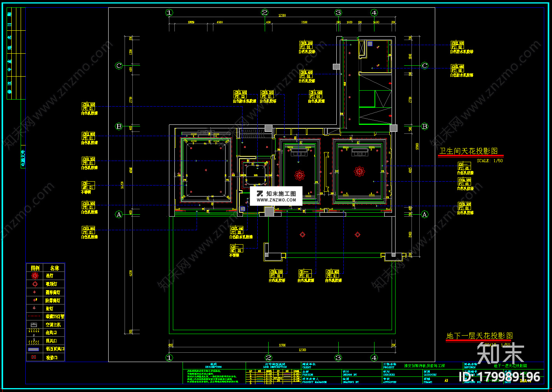Click the 吸顶灯 legend name text
The width and height of the screenshot is (552, 392).
click(51, 284)
